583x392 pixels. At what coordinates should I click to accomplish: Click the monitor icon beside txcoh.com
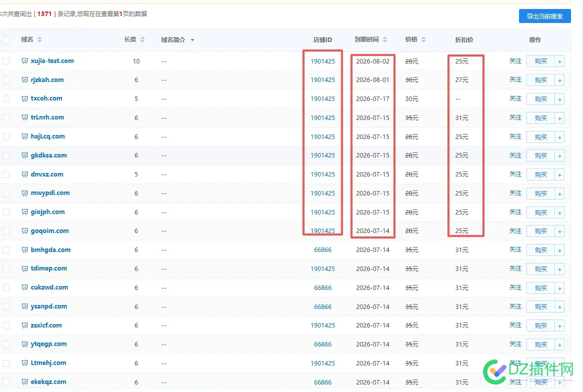[x=24, y=98]
